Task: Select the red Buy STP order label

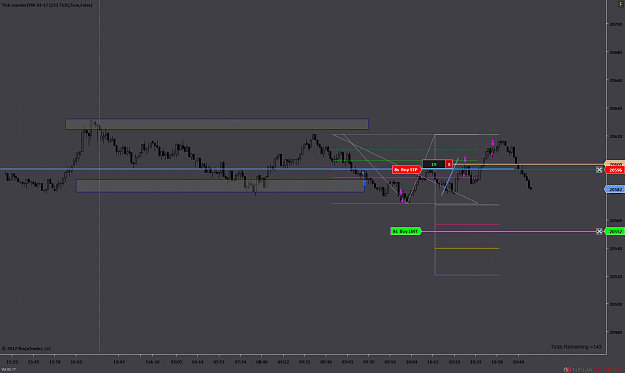Action: [406, 170]
